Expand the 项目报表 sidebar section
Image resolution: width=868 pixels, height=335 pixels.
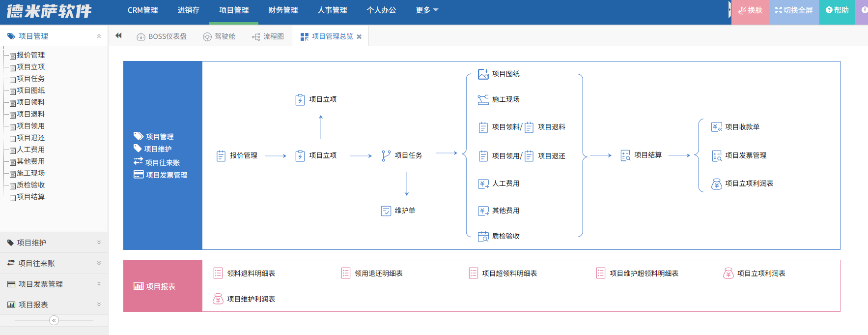tap(99, 305)
